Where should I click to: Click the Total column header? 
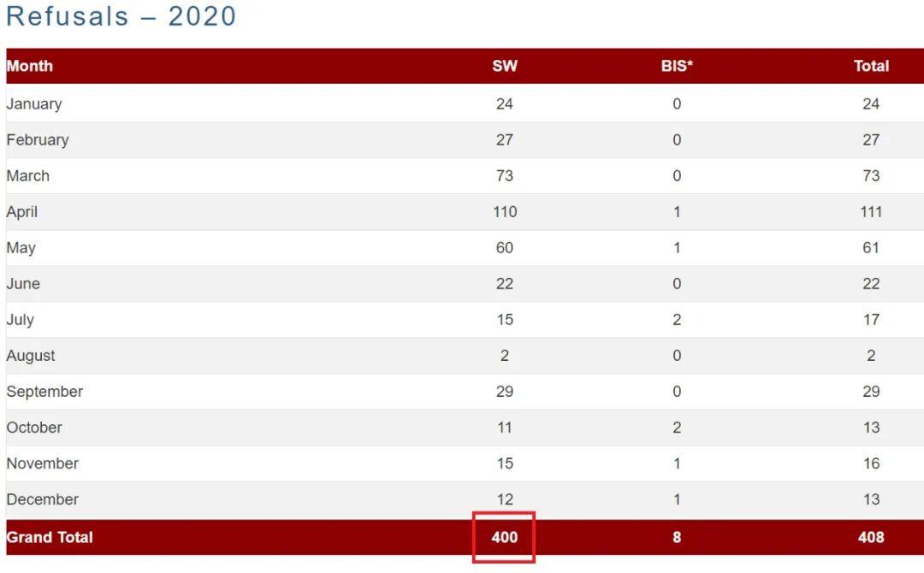871,66
